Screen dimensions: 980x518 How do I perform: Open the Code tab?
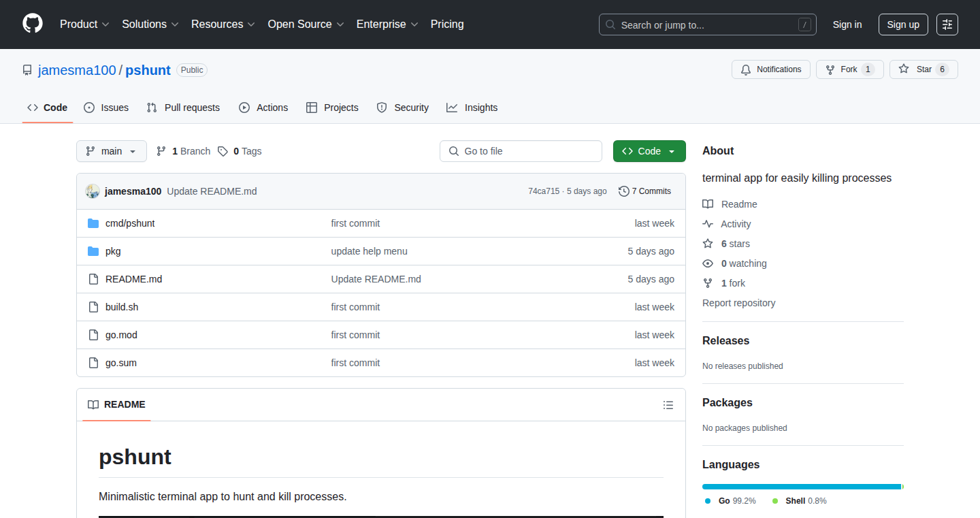tap(48, 108)
